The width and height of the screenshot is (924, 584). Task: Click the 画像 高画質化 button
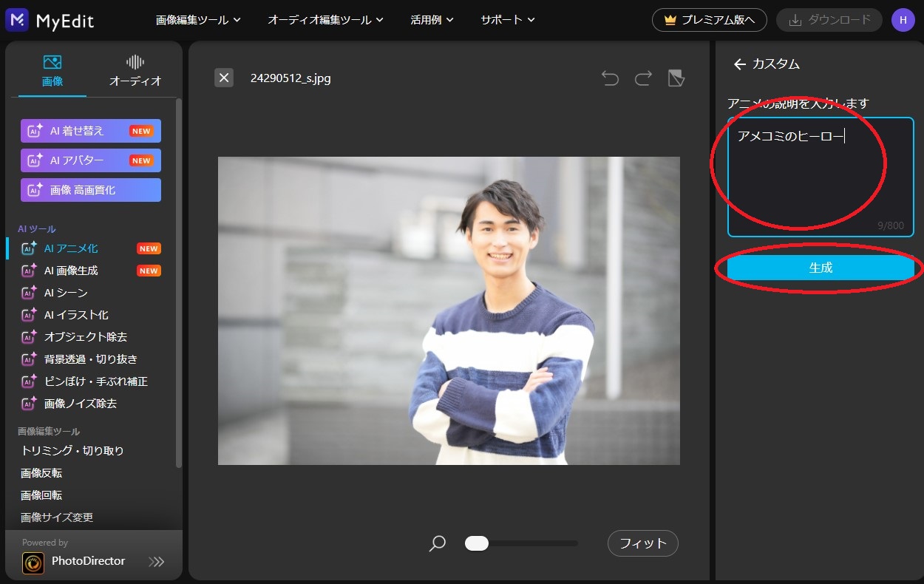(x=91, y=190)
